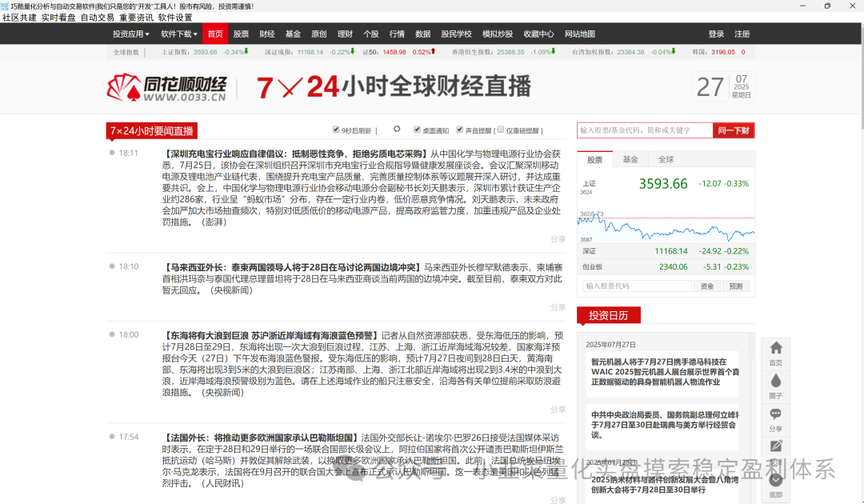The width and height of the screenshot is (864, 504).
Task: Open the 社区共建 menu
Action: tap(19, 18)
